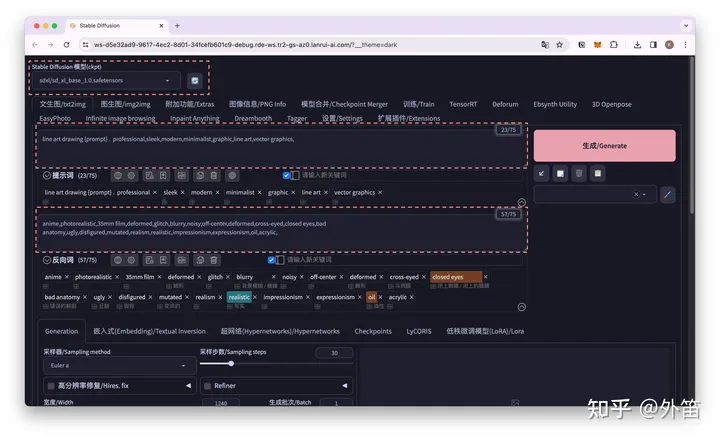Viewport: 720px width, 439px height.
Task: Select the 'impressionism' negative tag
Action: click(283, 297)
